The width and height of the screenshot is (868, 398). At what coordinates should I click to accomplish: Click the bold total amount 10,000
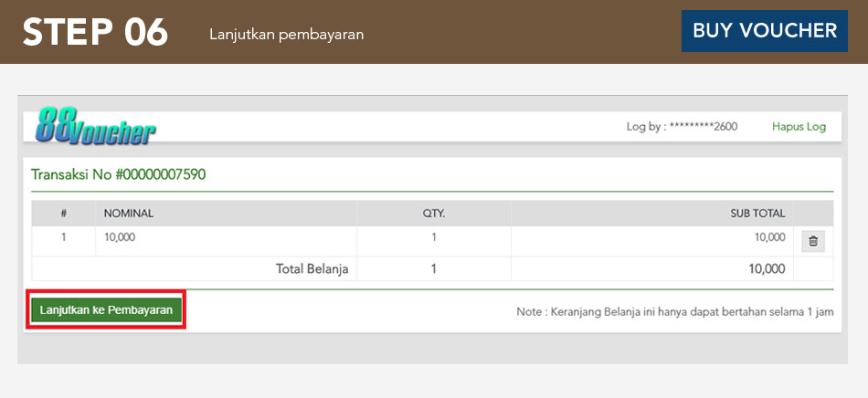tap(765, 268)
